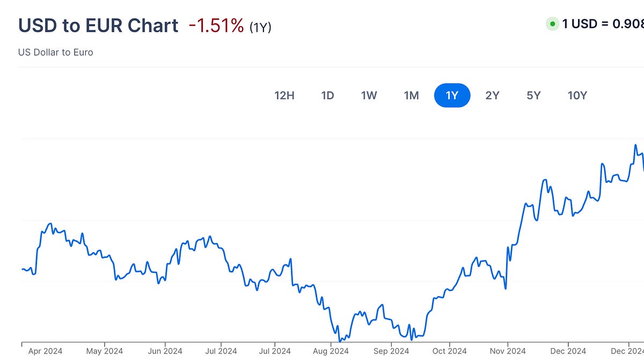Click the active 1Y range button
644x362 pixels.
(452, 95)
